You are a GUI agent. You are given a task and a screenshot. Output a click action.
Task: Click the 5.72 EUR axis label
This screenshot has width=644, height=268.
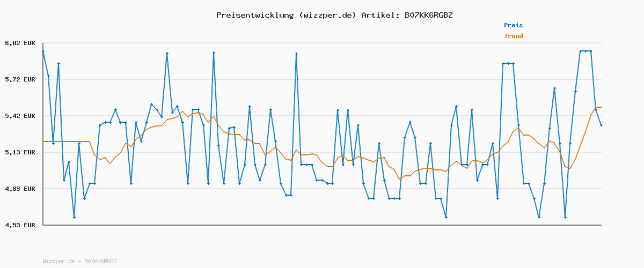20,79
